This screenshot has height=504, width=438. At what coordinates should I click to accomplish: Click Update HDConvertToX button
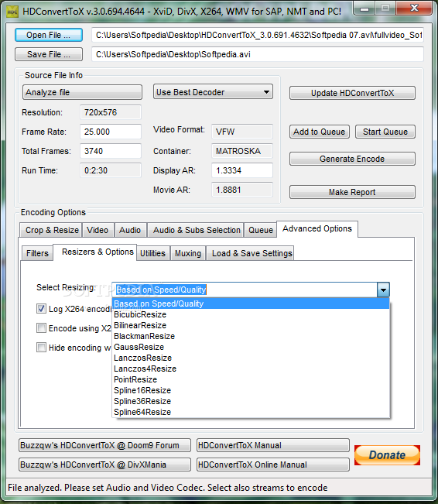[x=352, y=93]
